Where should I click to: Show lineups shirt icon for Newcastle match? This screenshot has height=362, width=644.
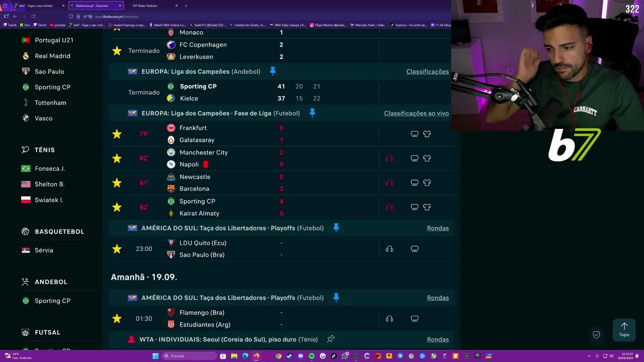point(427,183)
